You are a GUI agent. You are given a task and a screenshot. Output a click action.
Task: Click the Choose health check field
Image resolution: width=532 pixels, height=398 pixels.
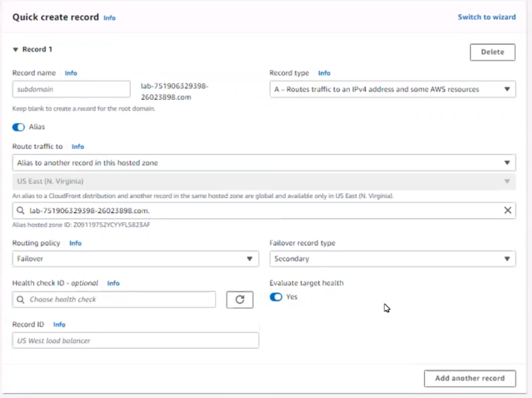(114, 300)
